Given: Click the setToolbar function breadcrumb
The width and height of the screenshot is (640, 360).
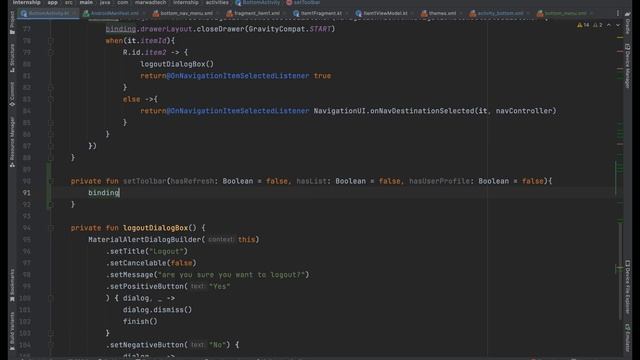Looking at the screenshot, I should (x=303, y=2).
